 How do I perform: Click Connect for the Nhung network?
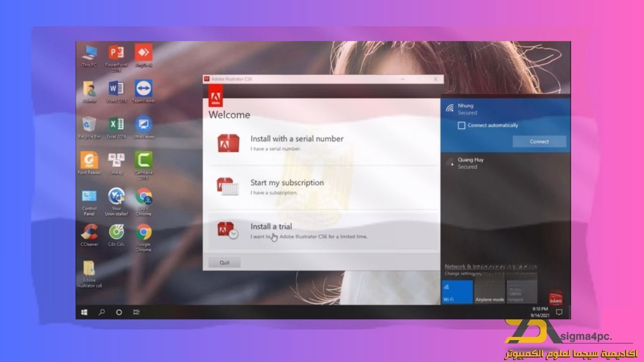tap(539, 141)
